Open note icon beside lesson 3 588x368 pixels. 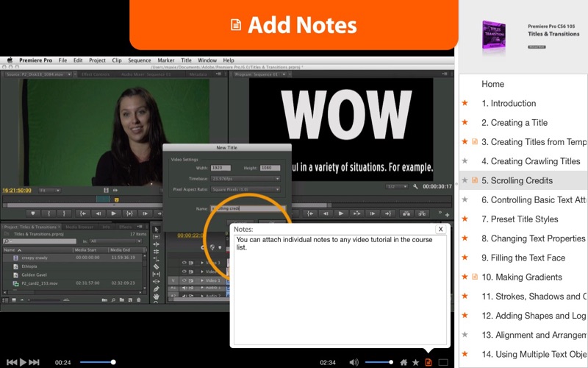point(475,141)
